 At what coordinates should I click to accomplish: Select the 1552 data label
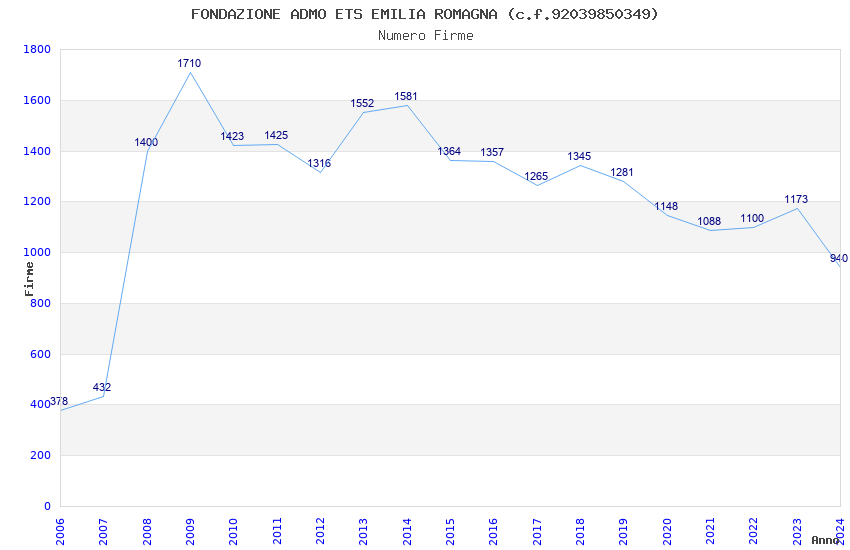(x=362, y=103)
